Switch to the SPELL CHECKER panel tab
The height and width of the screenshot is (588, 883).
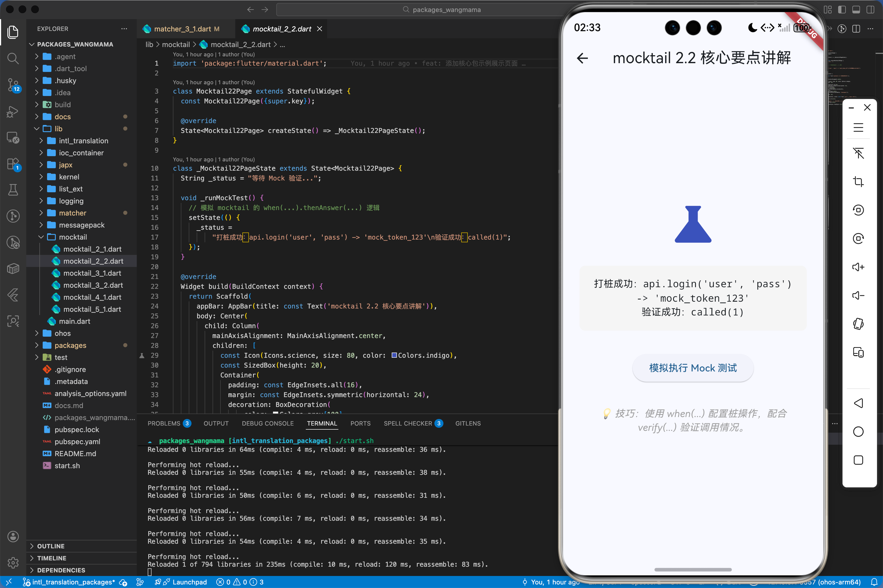[x=413, y=423]
